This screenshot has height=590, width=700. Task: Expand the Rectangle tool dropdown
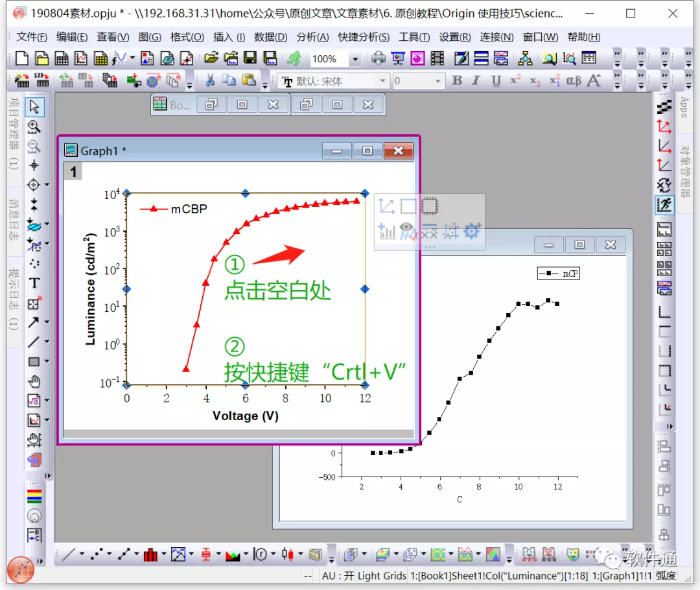pos(47,362)
